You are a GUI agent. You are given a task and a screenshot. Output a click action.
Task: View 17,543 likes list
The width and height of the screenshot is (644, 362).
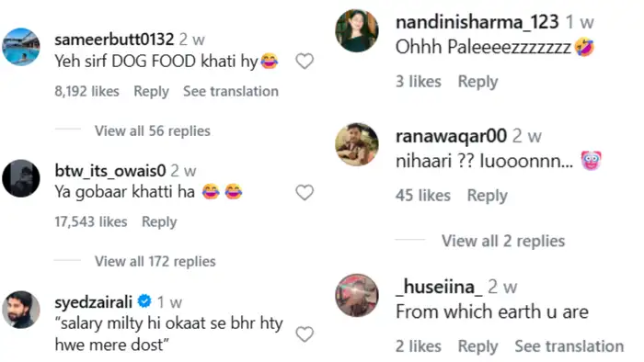tap(91, 221)
